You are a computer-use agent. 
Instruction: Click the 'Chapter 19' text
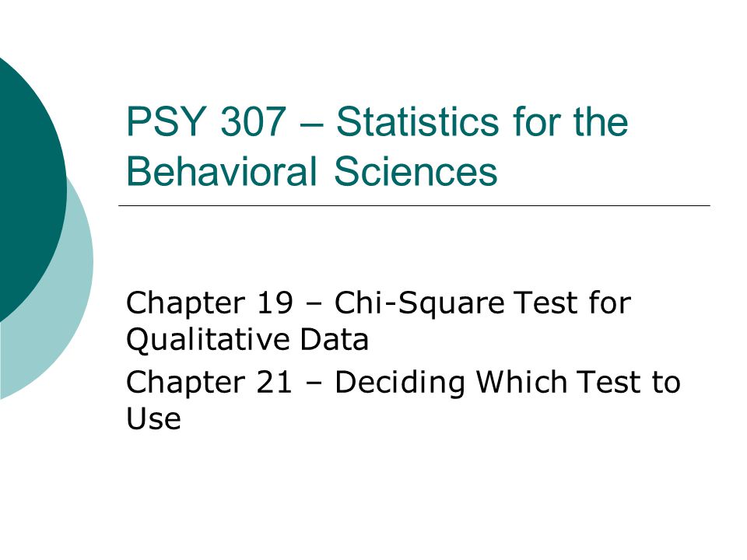[209, 304]
